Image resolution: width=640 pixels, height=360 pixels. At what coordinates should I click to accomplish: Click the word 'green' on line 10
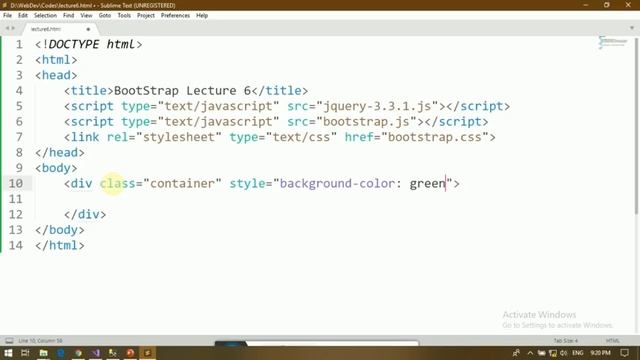pos(427,184)
